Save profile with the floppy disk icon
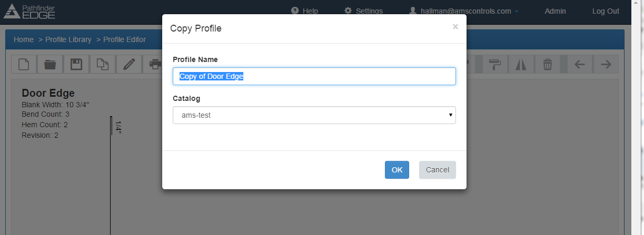Viewport: 644px width, 235px height. click(x=76, y=64)
